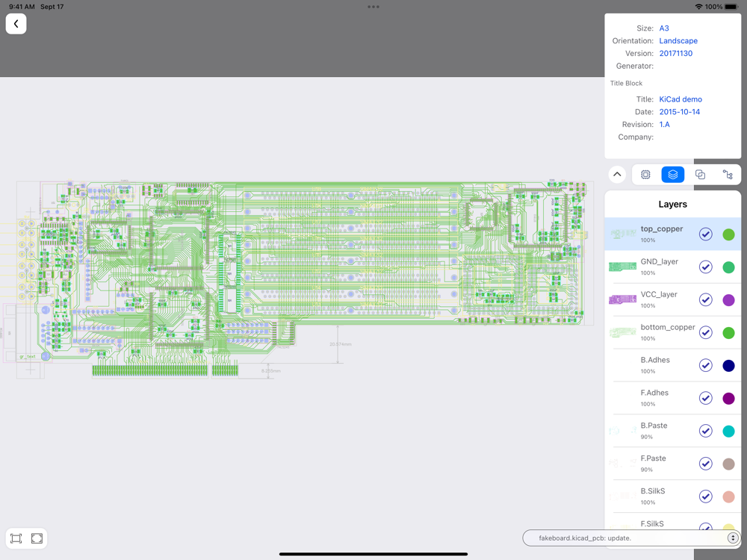Click the KiCad demo title link
This screenshot has height=560, width=747.
[x=681, y=99]
